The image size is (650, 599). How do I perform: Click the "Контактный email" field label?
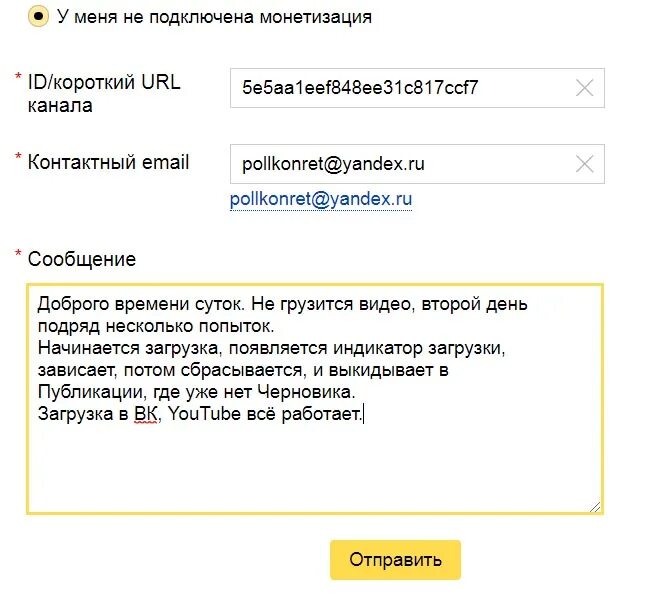coord(108,162)
